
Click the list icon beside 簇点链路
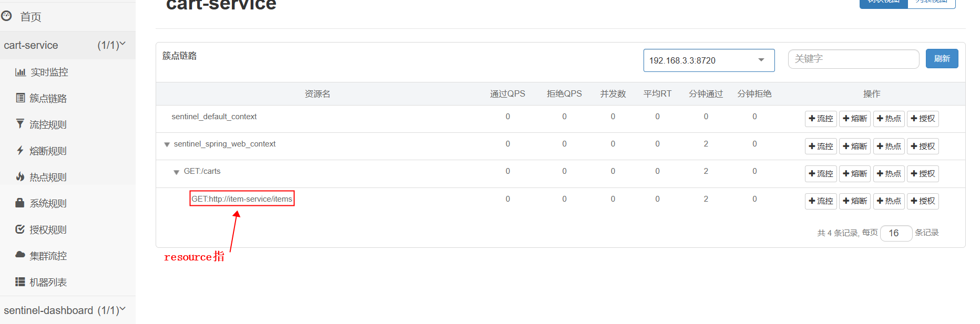tap(20, 98)
